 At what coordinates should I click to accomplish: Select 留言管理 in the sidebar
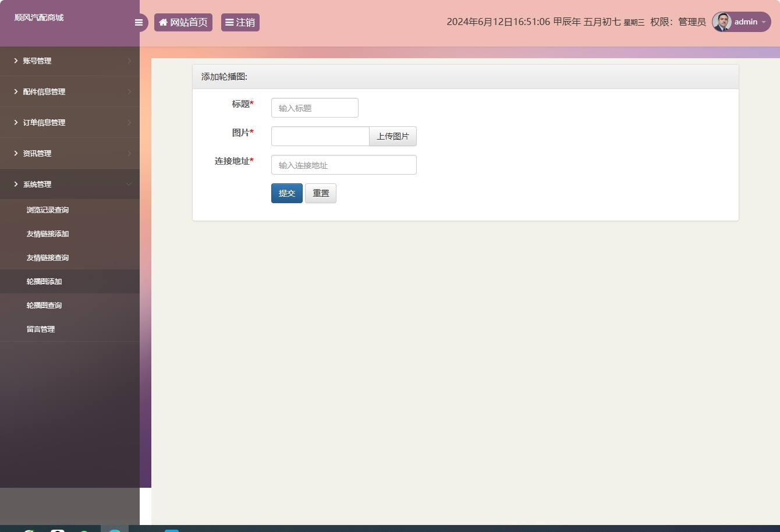coord(40,328)
